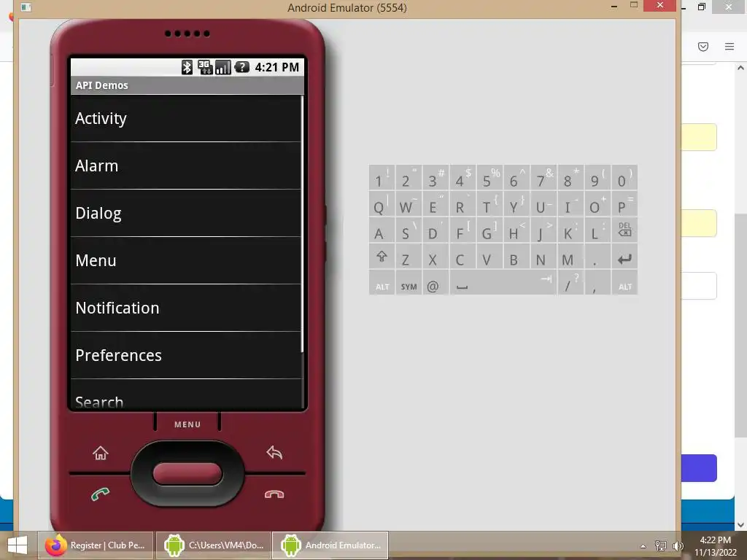Click the Q key on emulator keyboard
Screen dimensions: 747x560
click(x=382, y=205)
